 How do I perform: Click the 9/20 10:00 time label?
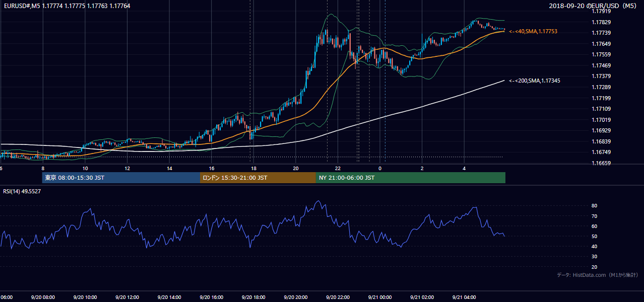click(85, 297)
